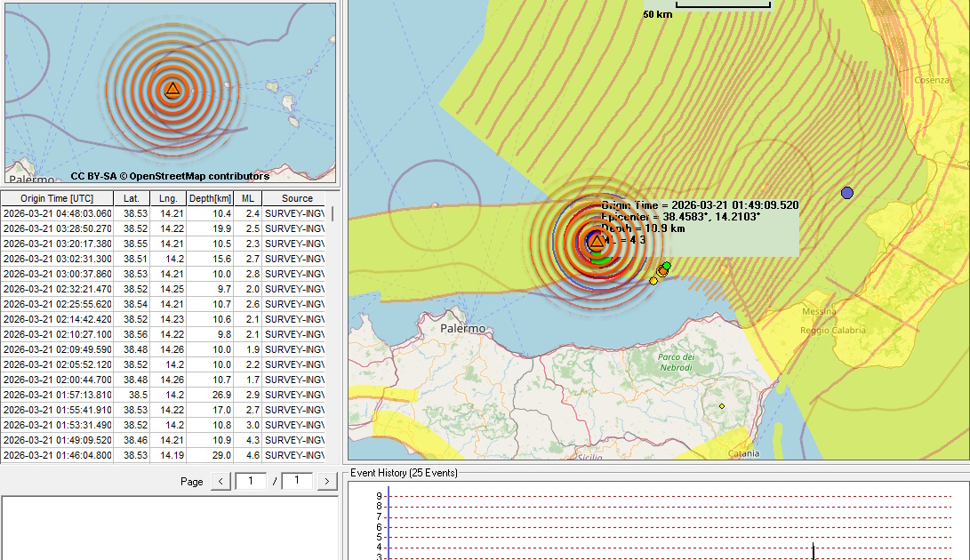
Task: Sort events by Depth[km] column header
Action: (209, 198)
